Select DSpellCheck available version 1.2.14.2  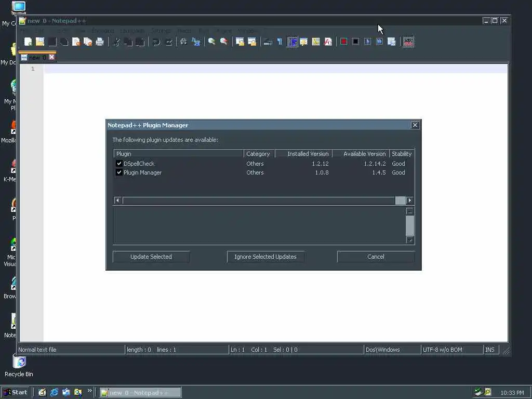click(375, 164)
